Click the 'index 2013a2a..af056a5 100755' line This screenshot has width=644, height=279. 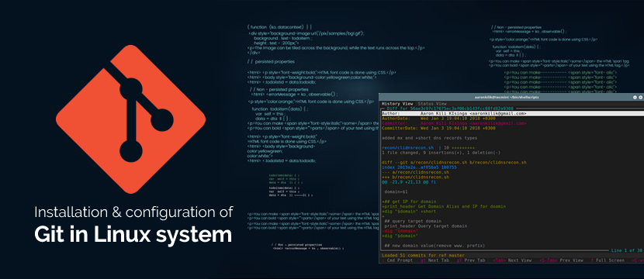coord(419,167)
